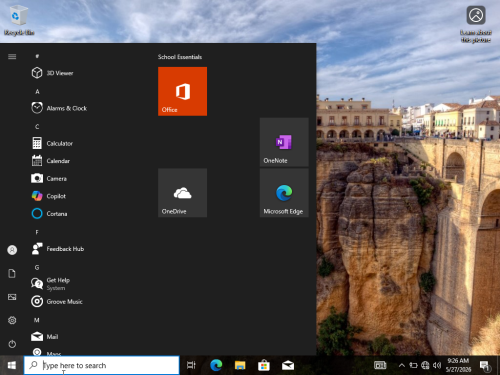Viewport: 500px width, 375px height.
Task: Show hidden system tray icons
Action: [402, 365]
